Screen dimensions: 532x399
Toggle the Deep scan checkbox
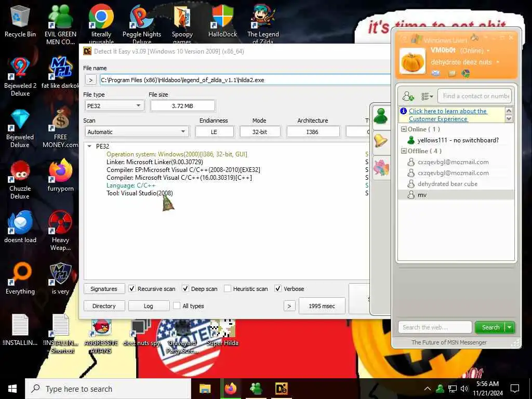click(x=185, y=289)
